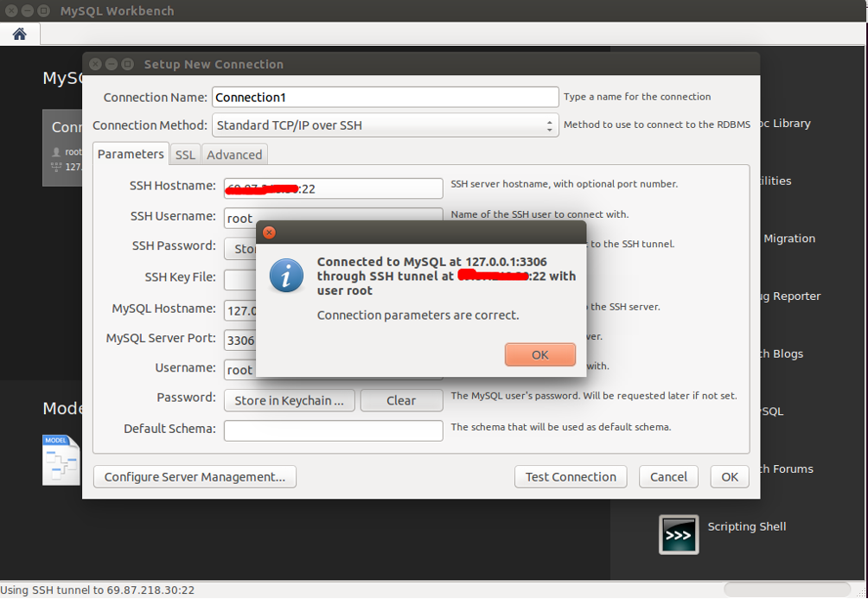Open the Library link
Screen dimensions: 868x599
(785, 124)
